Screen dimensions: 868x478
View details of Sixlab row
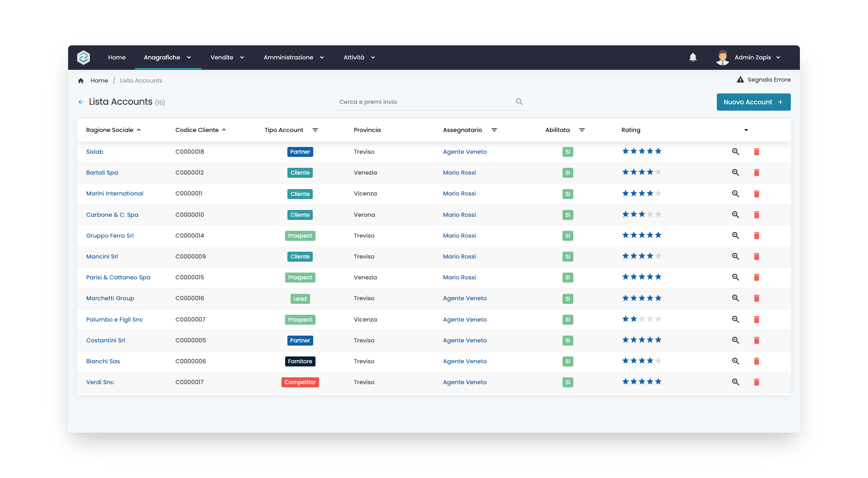click(735, 152)
